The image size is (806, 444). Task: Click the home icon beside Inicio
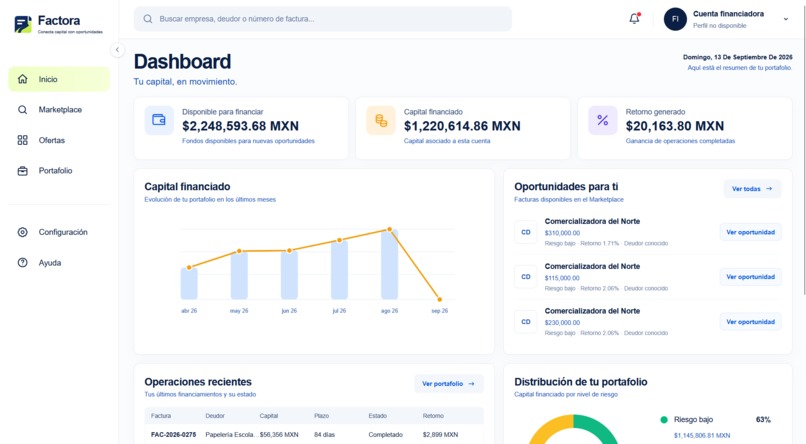pyautogui.click(x=23, y=79)
